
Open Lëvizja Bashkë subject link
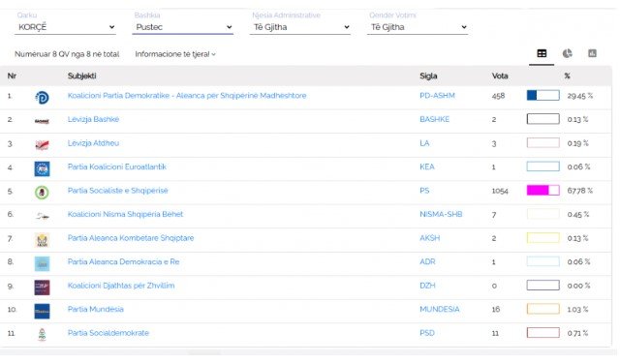coord(93,119)
